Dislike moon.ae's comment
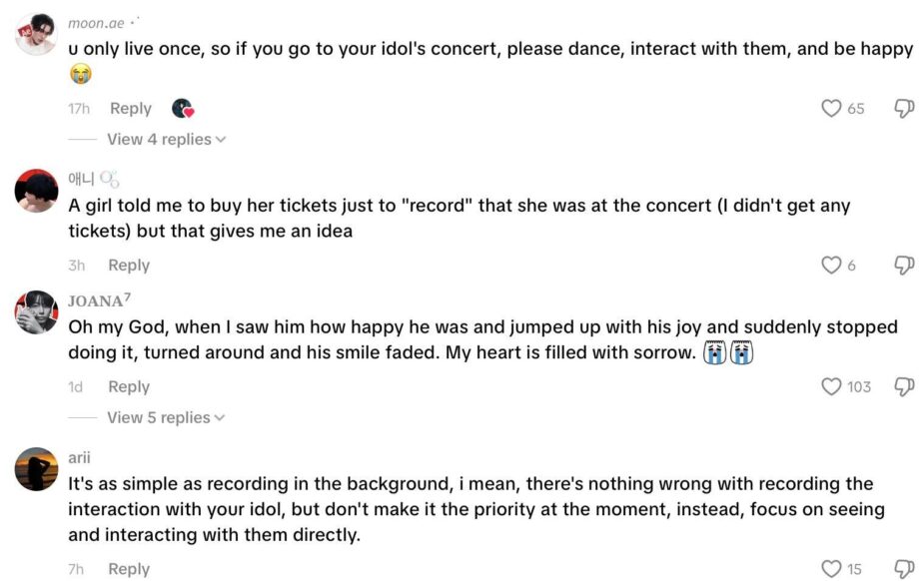Image resolution: width=924 pixels, height=581 pixels. tap(904, 108)
